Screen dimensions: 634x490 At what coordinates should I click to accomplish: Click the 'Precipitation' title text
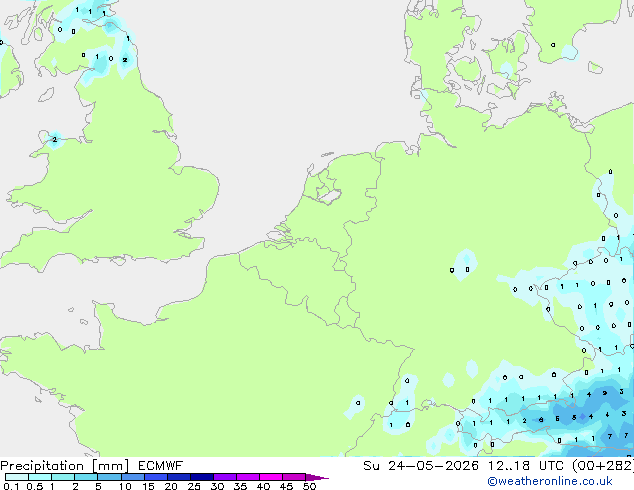coord(42,466)
